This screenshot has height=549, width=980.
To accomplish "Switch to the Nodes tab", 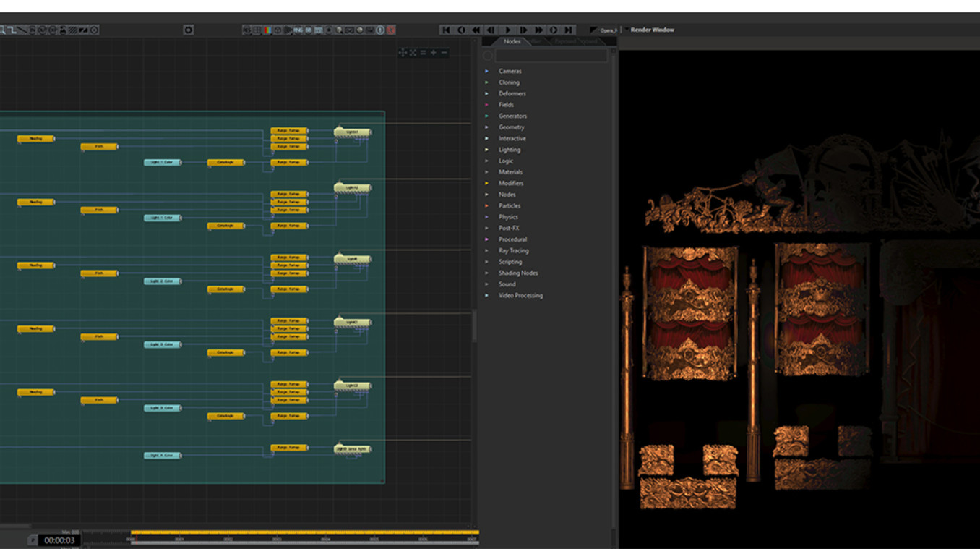I will point(512,42).
